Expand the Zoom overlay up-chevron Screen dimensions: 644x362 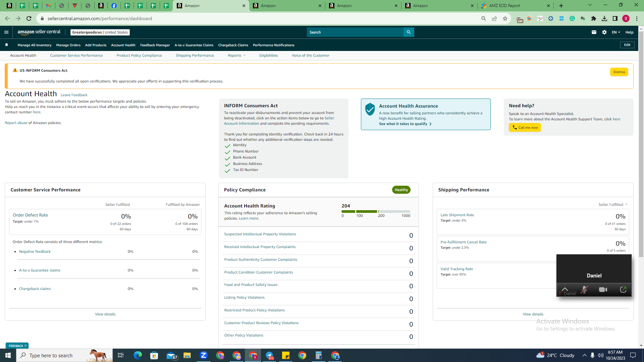click(565, 289)
